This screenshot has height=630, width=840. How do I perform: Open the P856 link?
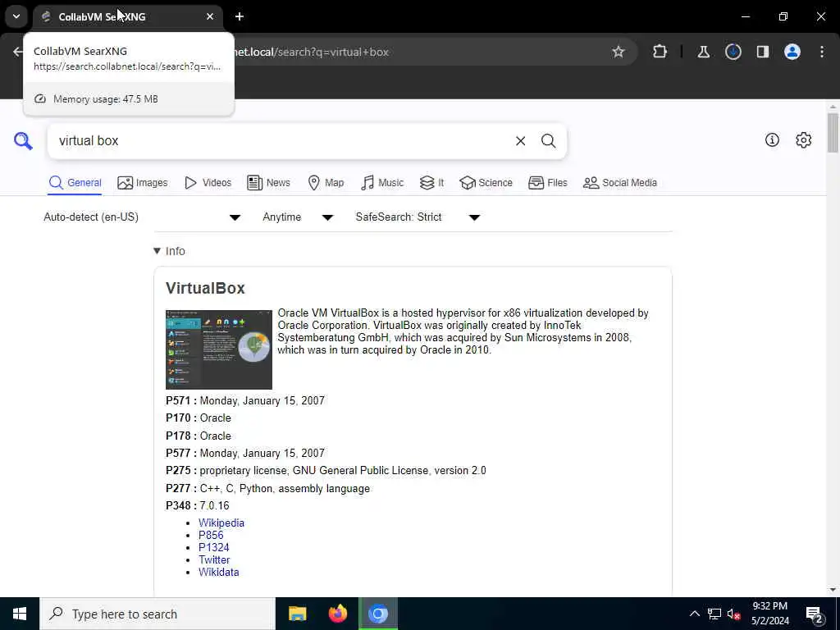tap(211, 535)
